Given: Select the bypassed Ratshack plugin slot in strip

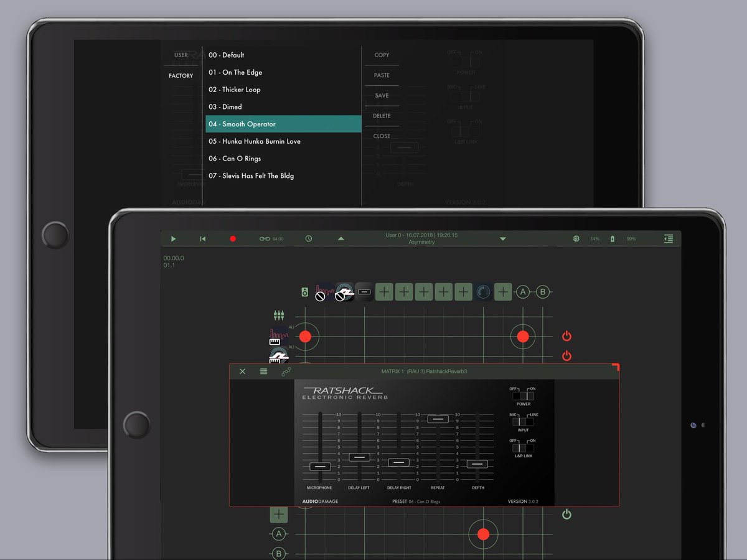Looking at the screenshot, I should [x=344, y=292].
